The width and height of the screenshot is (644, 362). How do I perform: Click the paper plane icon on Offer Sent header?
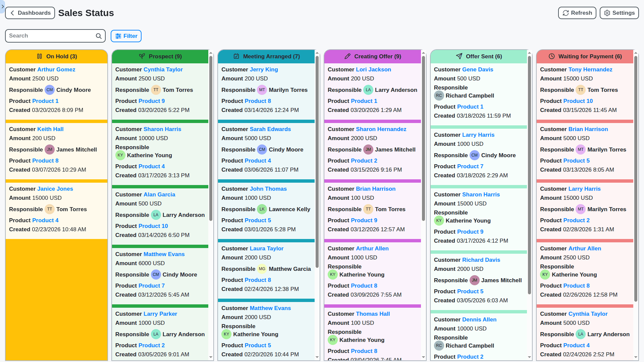(459, 56)
